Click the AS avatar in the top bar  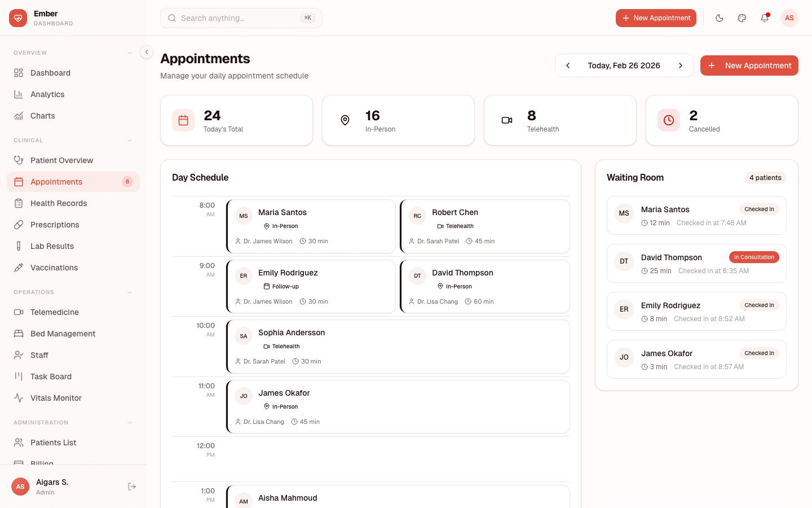789,18
